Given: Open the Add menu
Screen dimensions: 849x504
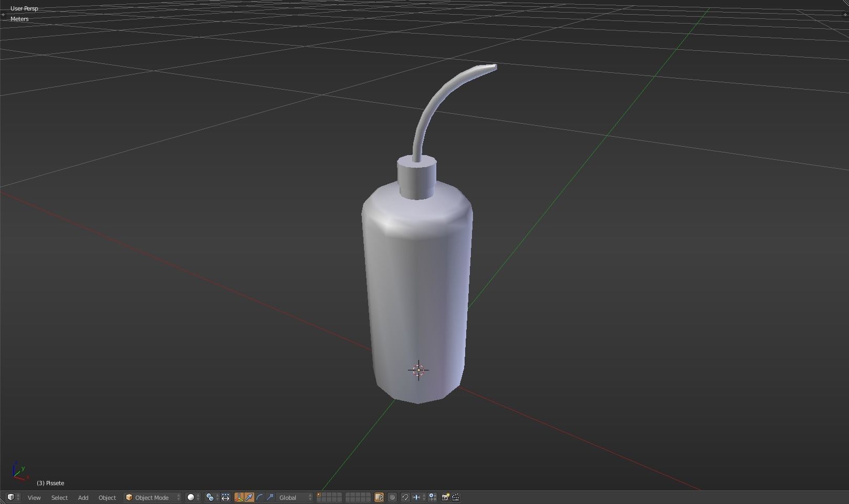Looking at the screenshot, I should click(x=83, y=498).
